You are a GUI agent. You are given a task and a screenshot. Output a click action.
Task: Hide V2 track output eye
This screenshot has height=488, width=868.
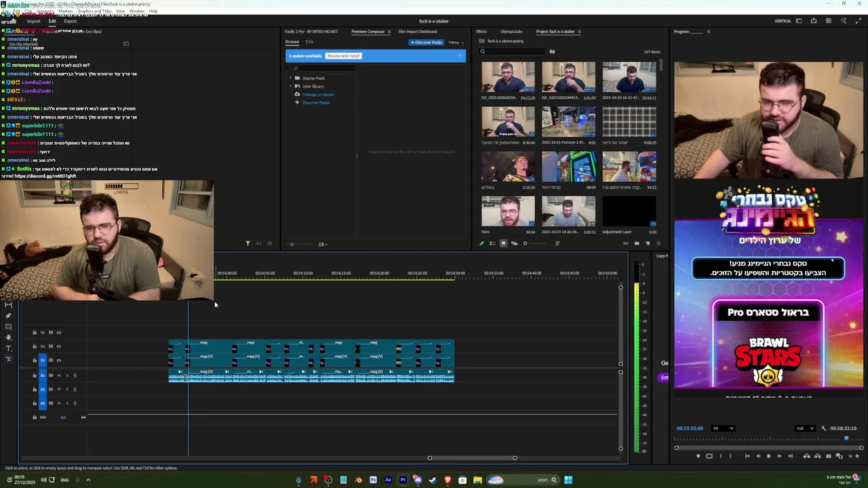pyautogui.click(x=58, y=346)
